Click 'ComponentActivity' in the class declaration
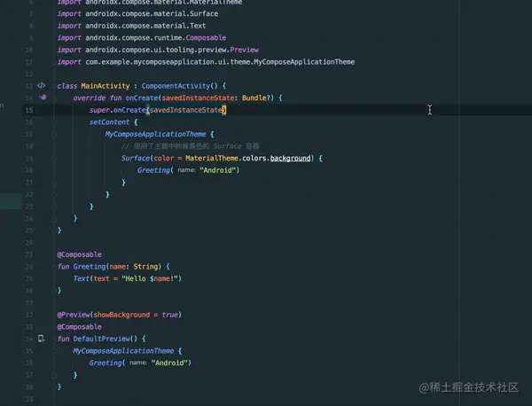 click(x=176, y=86)
